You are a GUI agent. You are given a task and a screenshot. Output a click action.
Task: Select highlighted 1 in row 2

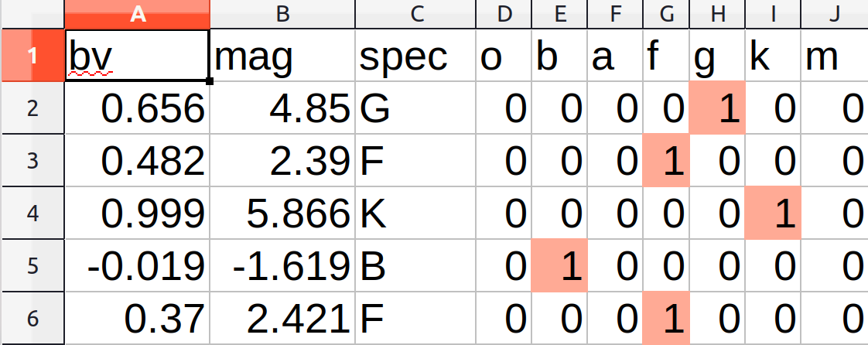(717, 108)
